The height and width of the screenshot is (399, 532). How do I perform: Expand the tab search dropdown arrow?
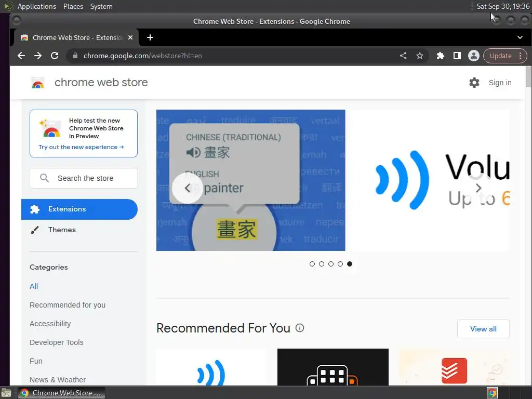click(520, 37)
